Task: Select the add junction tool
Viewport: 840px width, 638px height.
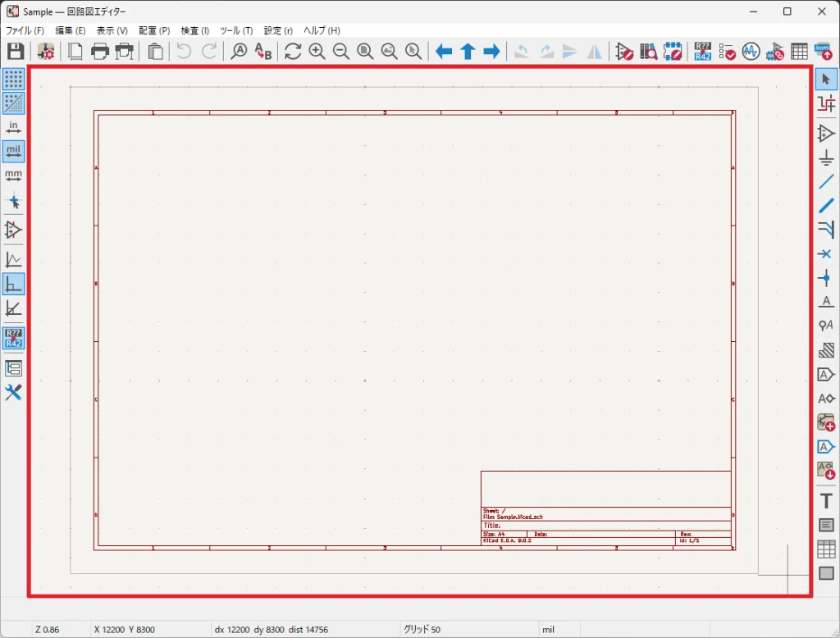Action: (826, 278)
